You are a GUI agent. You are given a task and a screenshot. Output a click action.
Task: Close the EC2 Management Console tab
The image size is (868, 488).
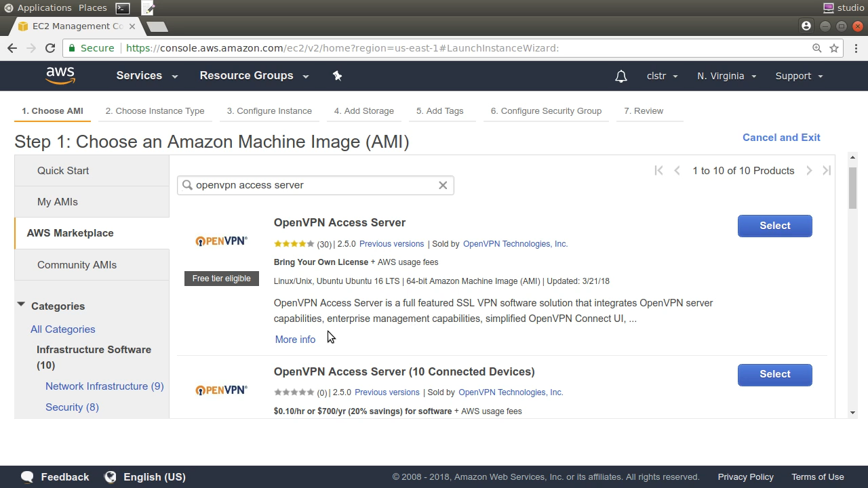tap(132, 26)
